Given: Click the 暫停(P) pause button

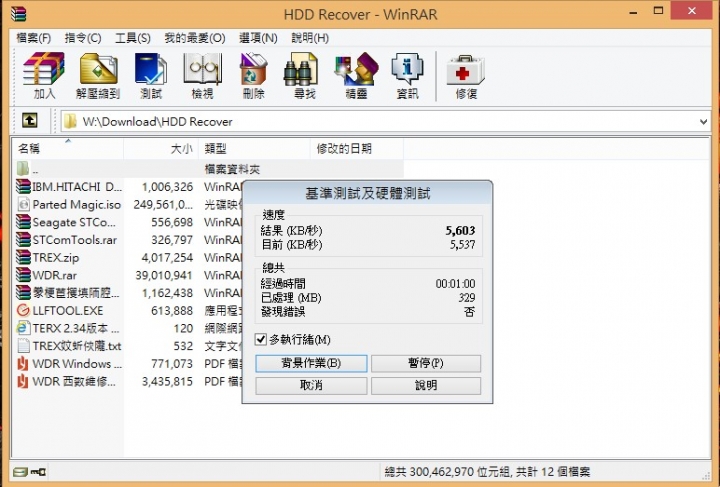Looking at the screenshot, I should tap(426, 364).
